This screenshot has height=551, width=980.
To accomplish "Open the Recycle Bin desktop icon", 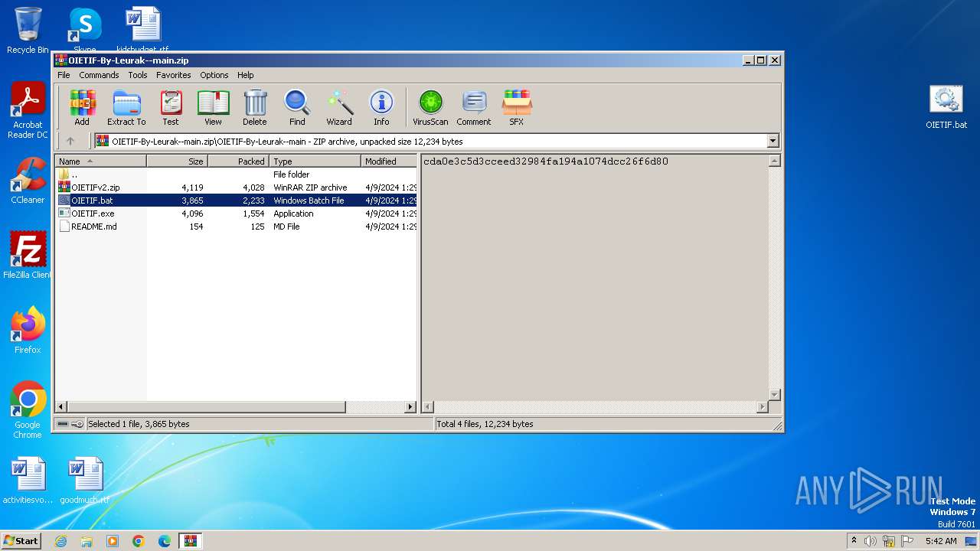I will [28, 31].
